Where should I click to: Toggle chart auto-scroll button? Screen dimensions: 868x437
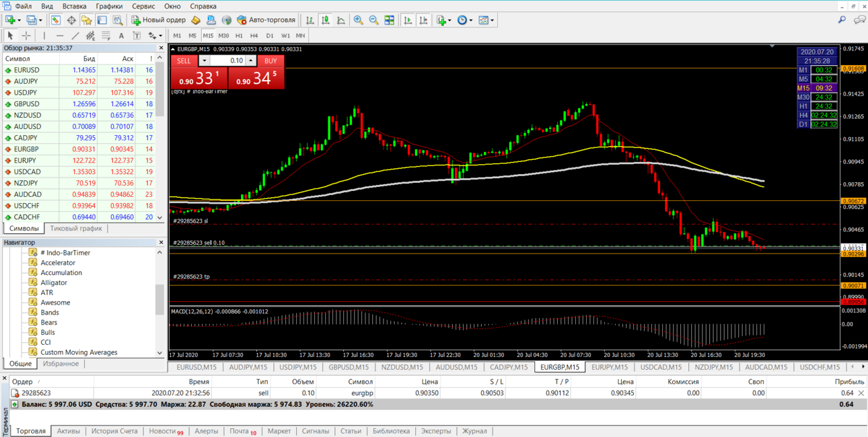(x=408, y=20)
